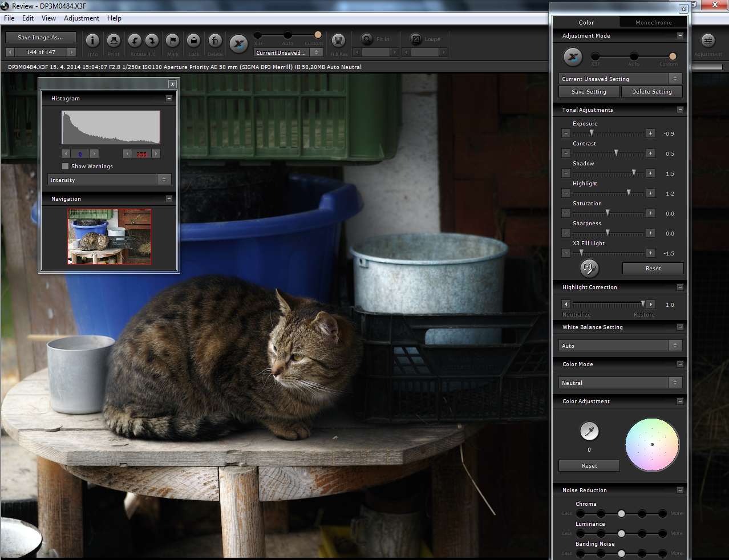The height and width of the screenshot is (560, 729).
Task: Enable the Show Warnings checkbox
Action: pos(66,167)
